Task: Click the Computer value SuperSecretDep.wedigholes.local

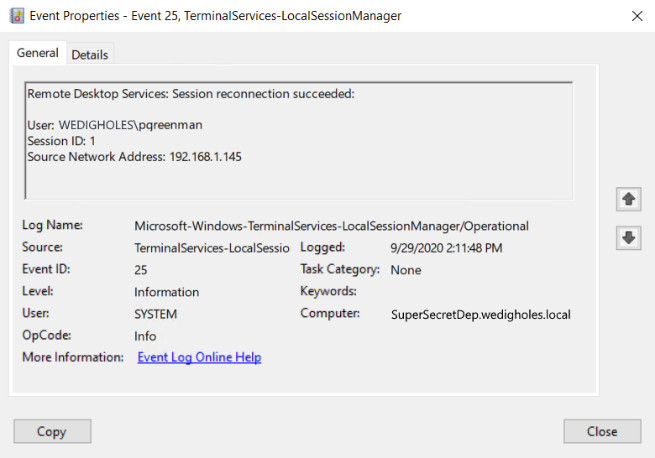Action: [481, 315]
